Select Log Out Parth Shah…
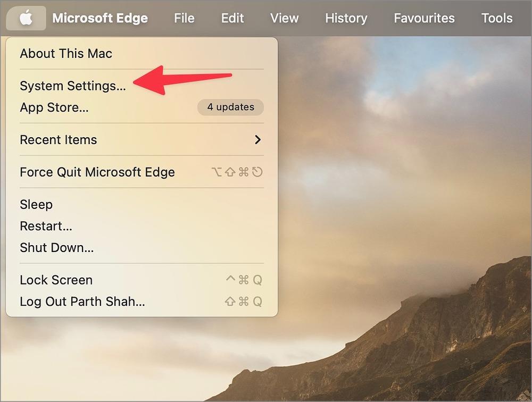This screenshot has width=532, height=402. pos(142,301)
